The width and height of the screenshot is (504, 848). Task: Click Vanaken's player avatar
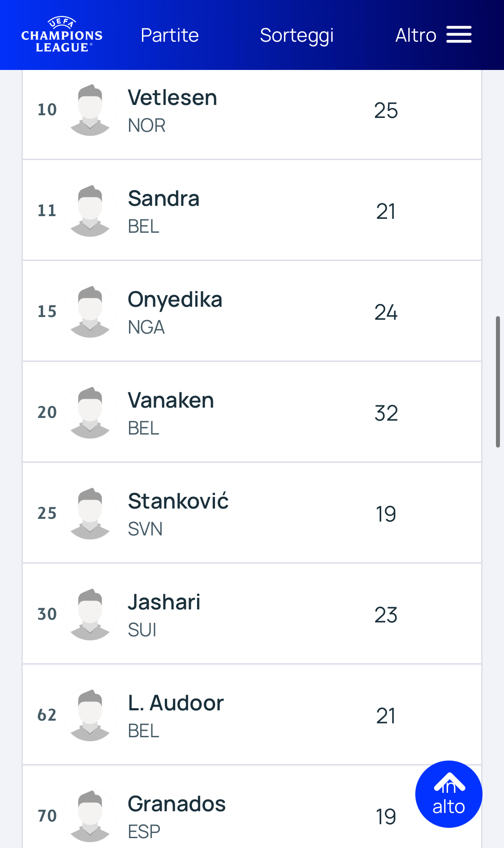(x=90, y=412)
